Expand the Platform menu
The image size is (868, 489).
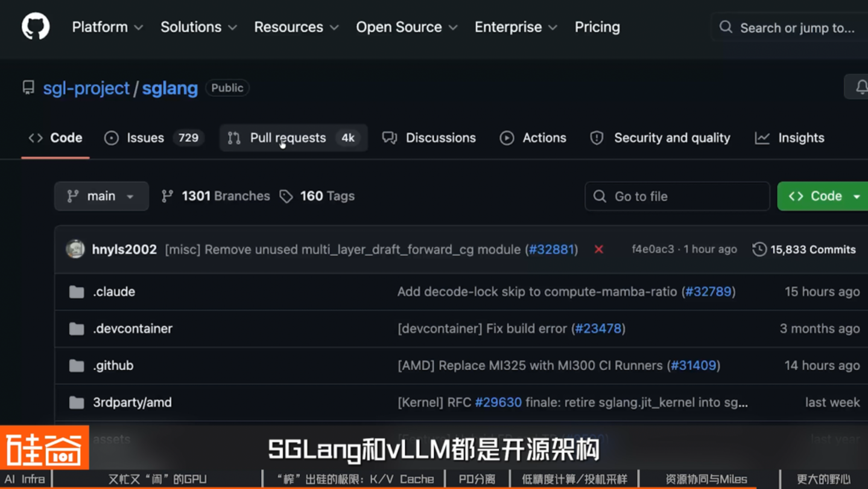click(x=107, y=27)
